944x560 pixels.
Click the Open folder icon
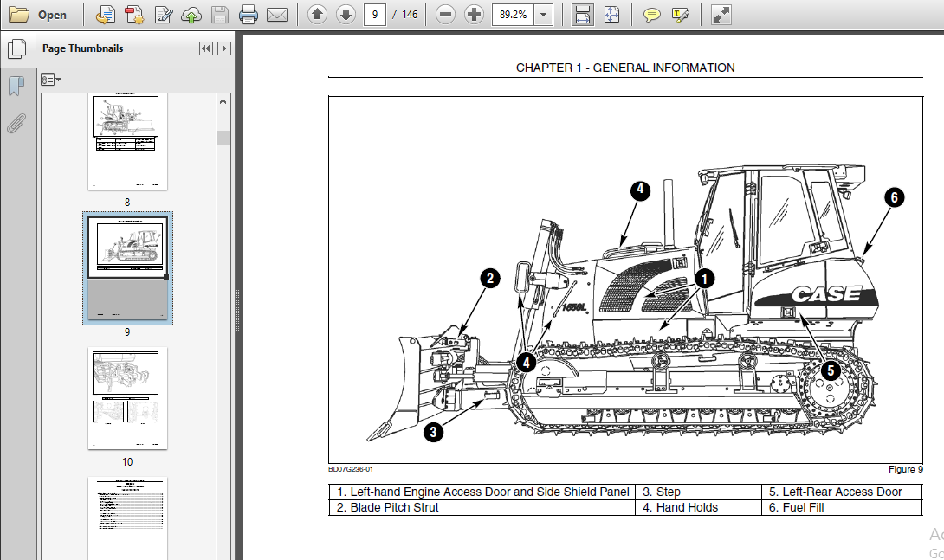click(19, 15)
